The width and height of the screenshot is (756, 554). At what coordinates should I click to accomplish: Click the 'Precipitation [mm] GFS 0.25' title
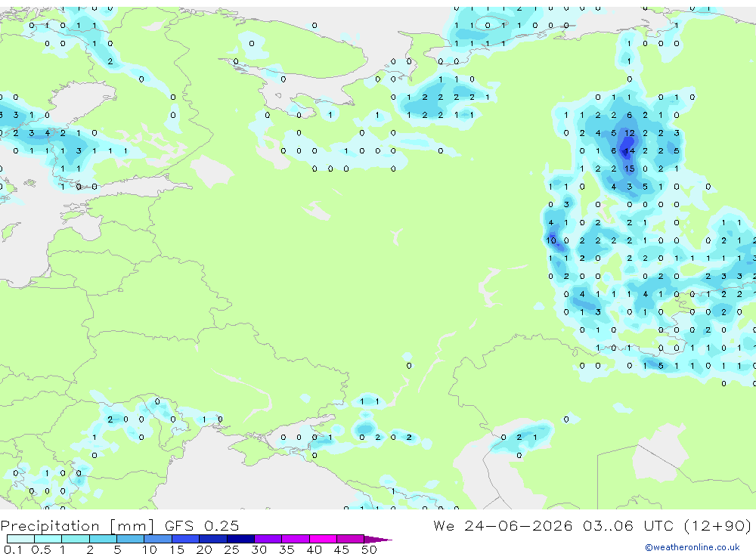[119, 525]
